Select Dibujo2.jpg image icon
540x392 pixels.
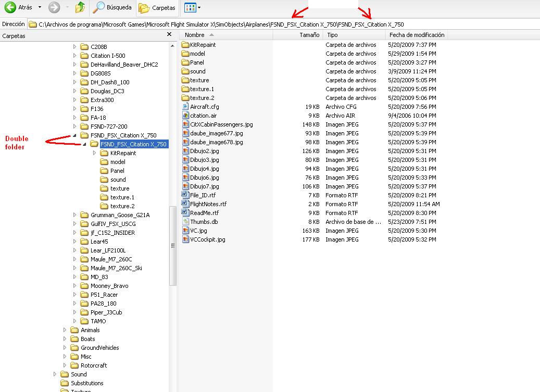(x=185, y=151)
